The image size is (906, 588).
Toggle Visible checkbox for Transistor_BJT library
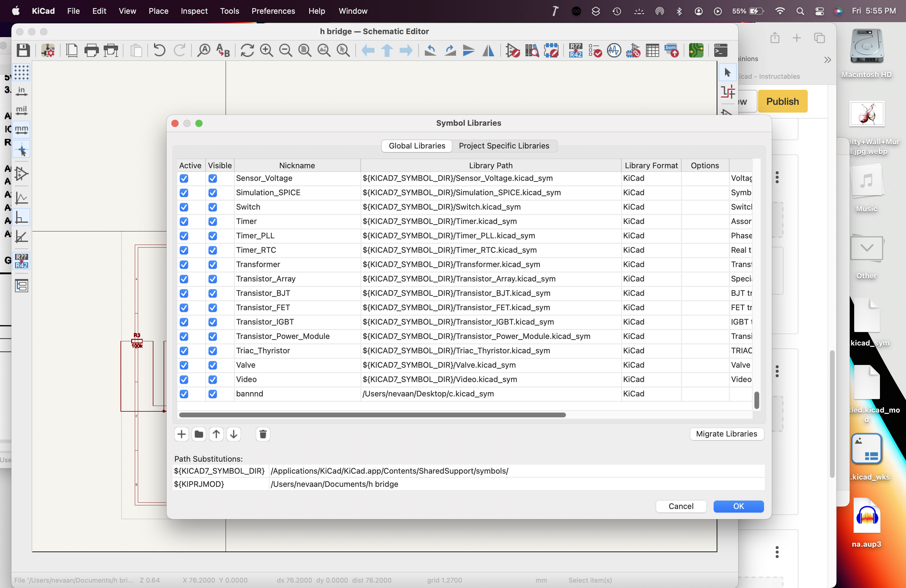(x=213, y=293)
